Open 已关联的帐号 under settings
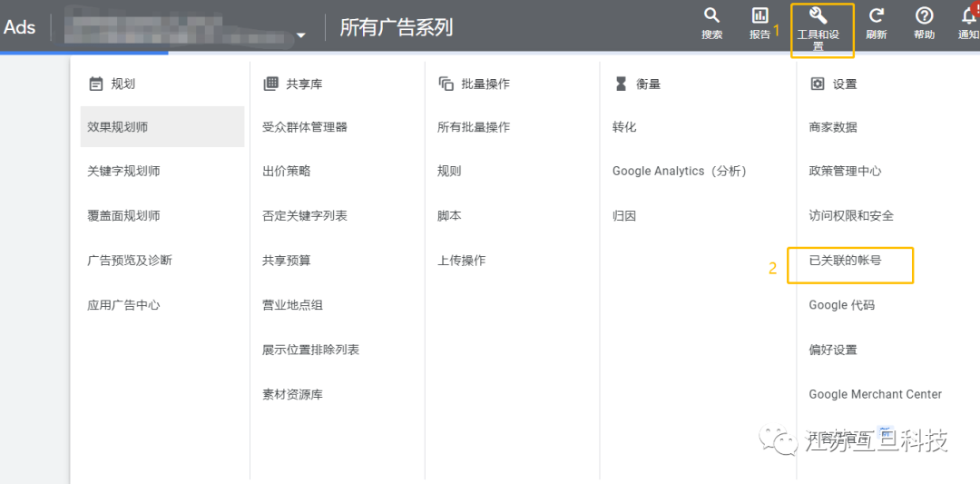This screenshot has width=980, height=484. [845, 260]
